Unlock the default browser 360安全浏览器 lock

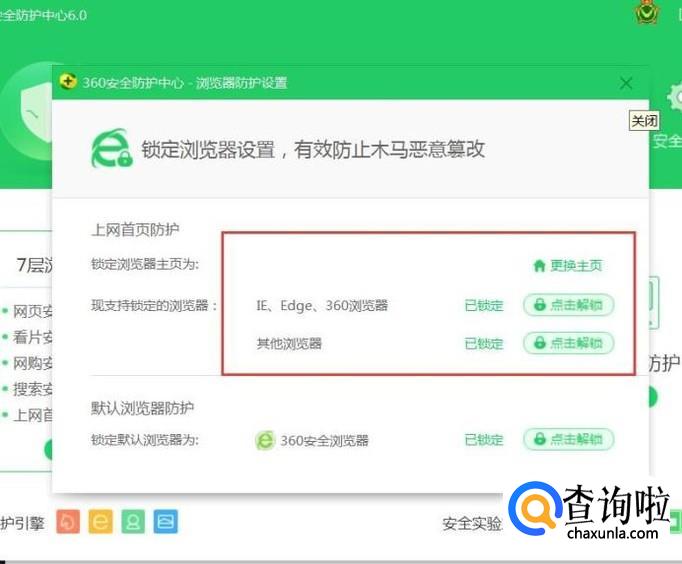point(569,439)
